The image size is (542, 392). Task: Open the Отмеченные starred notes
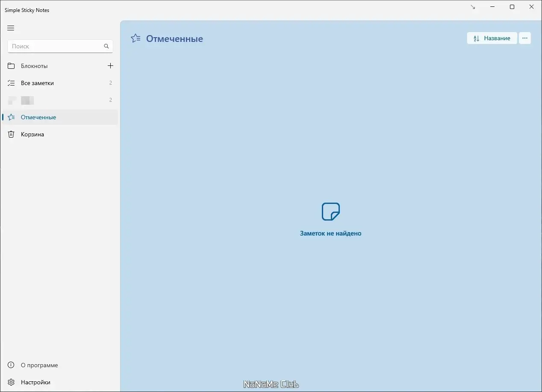[x=60, y=117]
